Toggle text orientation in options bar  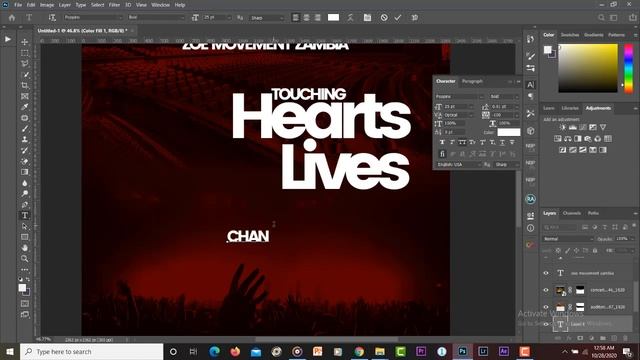52,18
